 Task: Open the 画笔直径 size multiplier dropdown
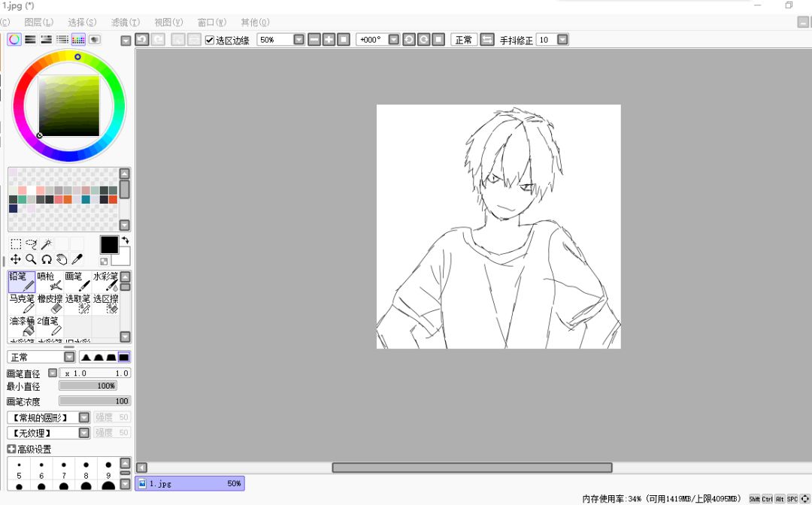click(53, 373)
